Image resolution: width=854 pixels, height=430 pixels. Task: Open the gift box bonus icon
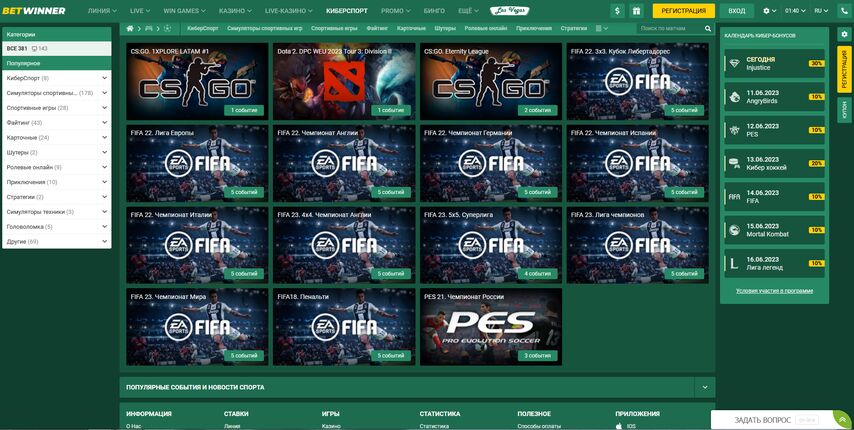pyautogui.click(x=636, y=11)
